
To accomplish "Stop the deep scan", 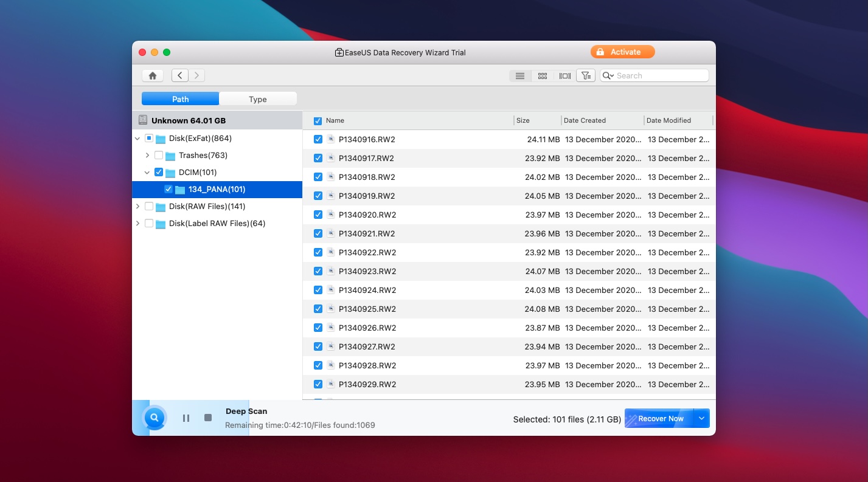I will (x=208, y=418).
